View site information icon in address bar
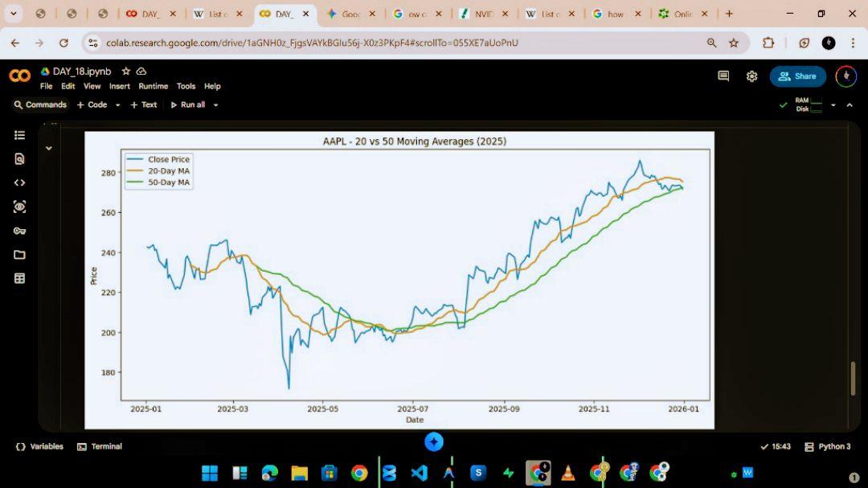This screenshot has width=868, height=488. pos(93,43)
